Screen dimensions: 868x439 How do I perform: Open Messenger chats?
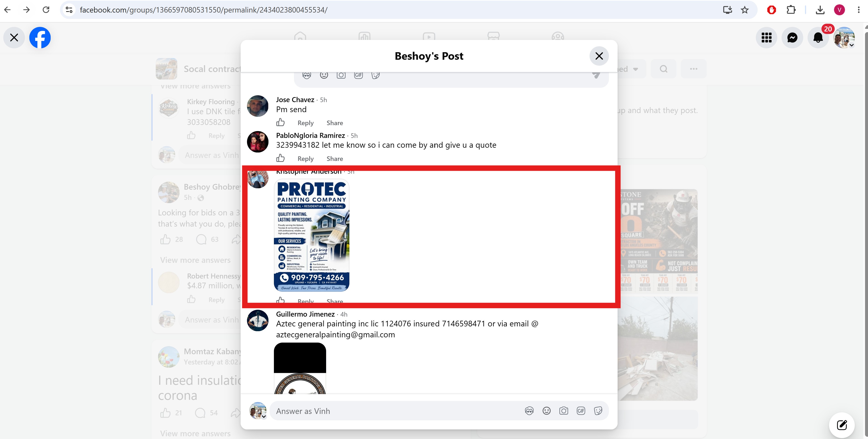[792, 37]
